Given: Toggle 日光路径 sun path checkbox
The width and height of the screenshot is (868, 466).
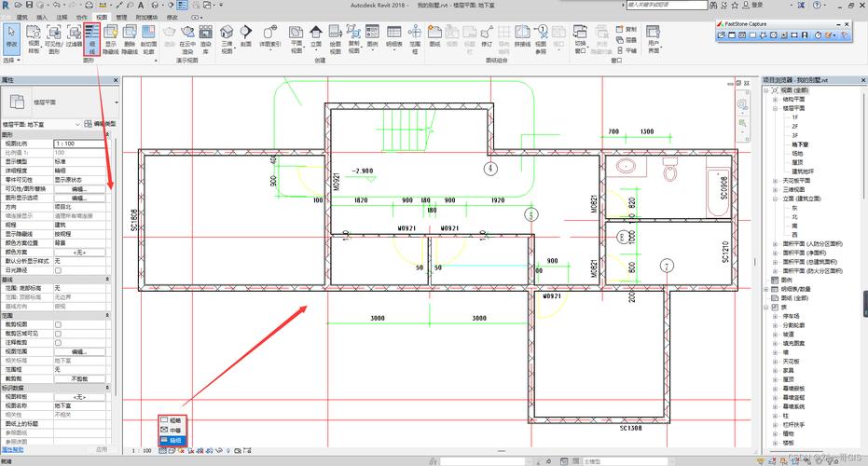Looking at the screenshot, I should (x=58, y=270).
